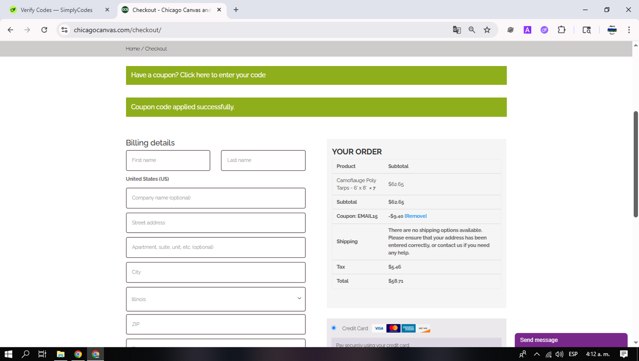Click the translate page icon
Screen dimensions: 639x361
pyautogui.click(x=457, y=30)
